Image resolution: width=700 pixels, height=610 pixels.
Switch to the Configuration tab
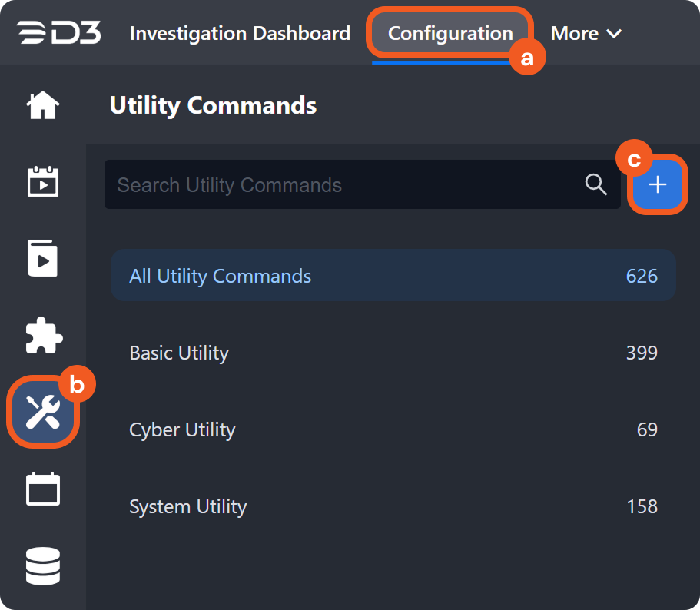pos(450,33)
